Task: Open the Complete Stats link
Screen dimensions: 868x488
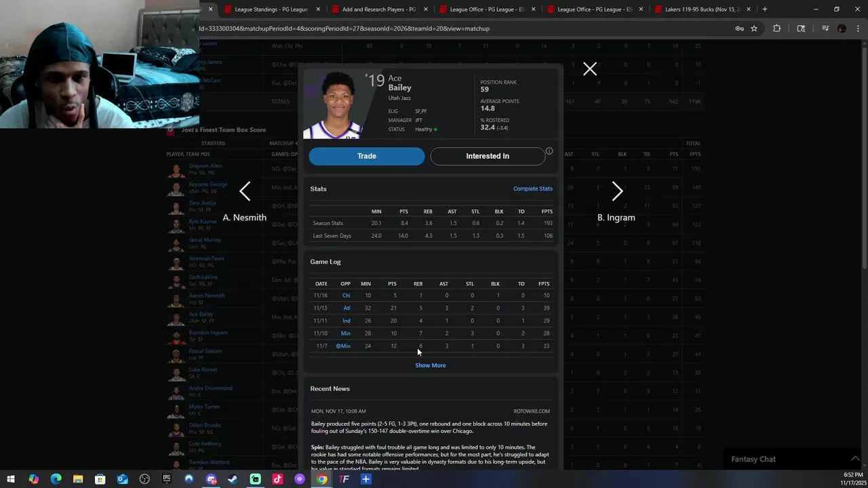Action: click(x=533, y=188)
